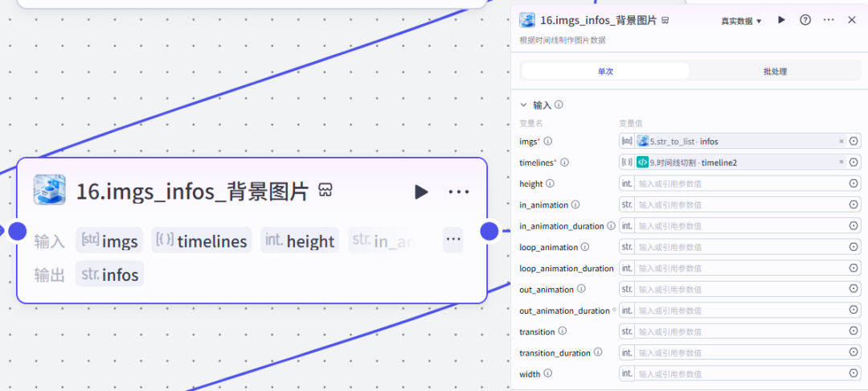Open reference picker for loop_animation_duration field
This screenshot has width=868, height=391.
click(854, 268)
